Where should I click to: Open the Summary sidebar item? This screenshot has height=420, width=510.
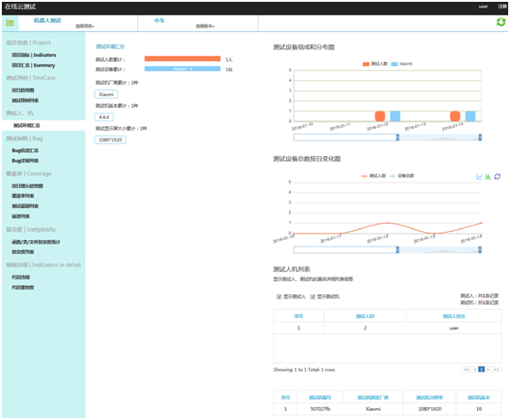[x=34, y=66]
